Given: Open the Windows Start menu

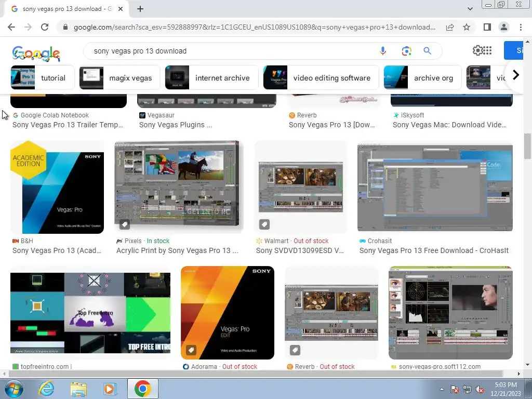Looking at the screenshot, I should (x=14, y=389).
